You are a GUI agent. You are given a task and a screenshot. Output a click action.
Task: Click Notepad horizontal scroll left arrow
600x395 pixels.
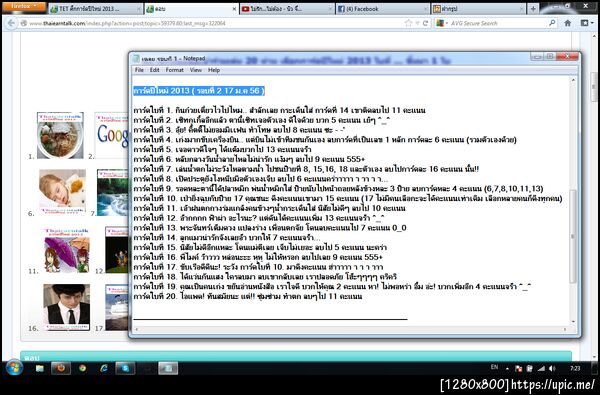point(137,329)
